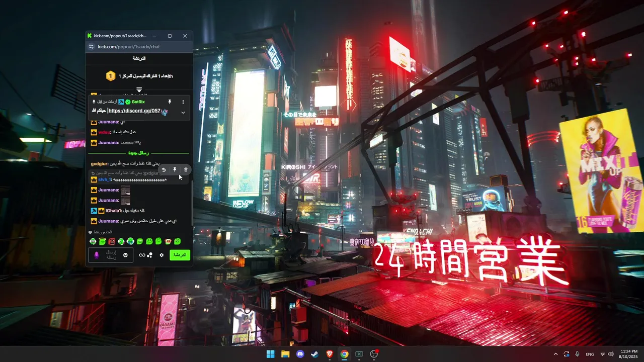Click the infinity icon below chat
The image size is (644, 362).
[142, 255]
